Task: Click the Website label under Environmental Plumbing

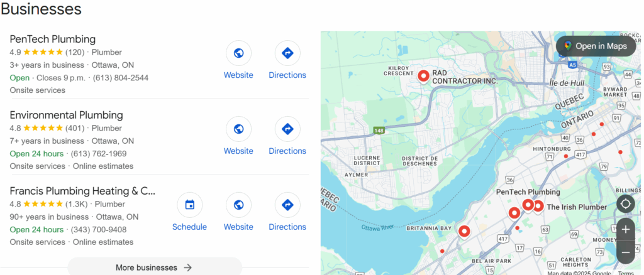Action: (238, 151)
